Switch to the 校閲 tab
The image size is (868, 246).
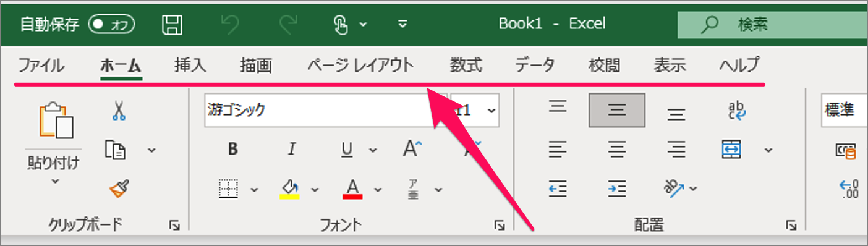click(x=605, y=65)
